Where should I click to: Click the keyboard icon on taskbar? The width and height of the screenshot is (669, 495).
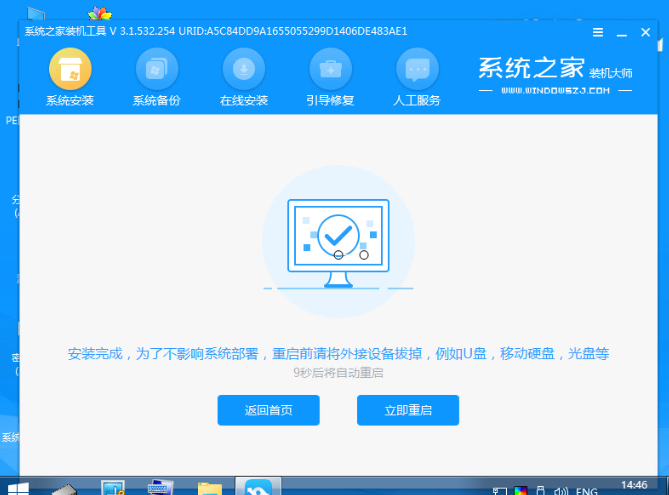(x=160, y=488)
